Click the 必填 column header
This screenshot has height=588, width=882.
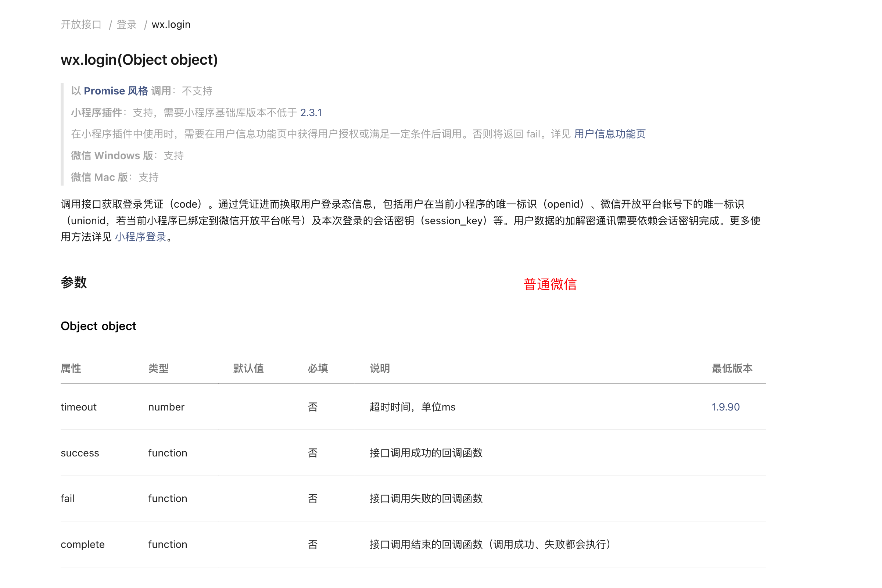[x=318, y=369]
